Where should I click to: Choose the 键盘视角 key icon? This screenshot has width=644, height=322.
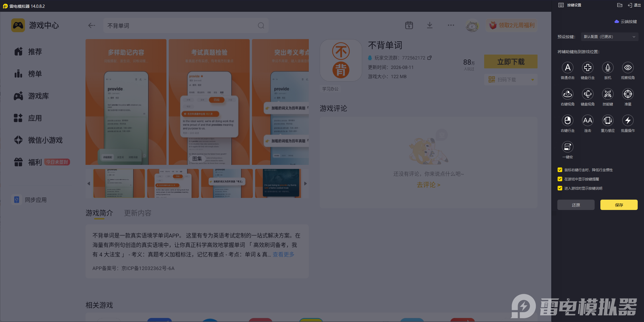tap(587, 94)
